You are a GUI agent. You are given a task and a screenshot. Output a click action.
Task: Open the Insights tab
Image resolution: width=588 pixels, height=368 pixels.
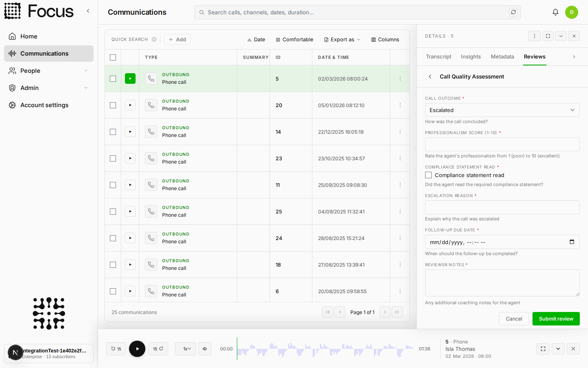(x=471, y=57)
